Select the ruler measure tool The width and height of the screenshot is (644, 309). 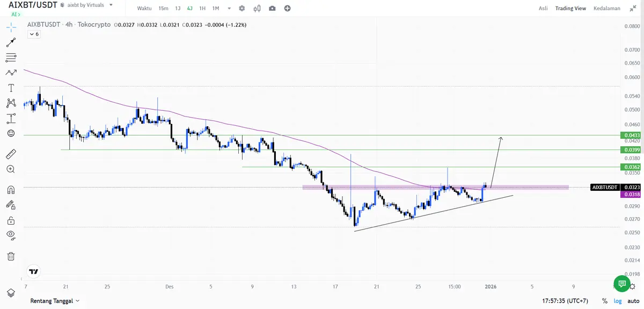(11, 154)
